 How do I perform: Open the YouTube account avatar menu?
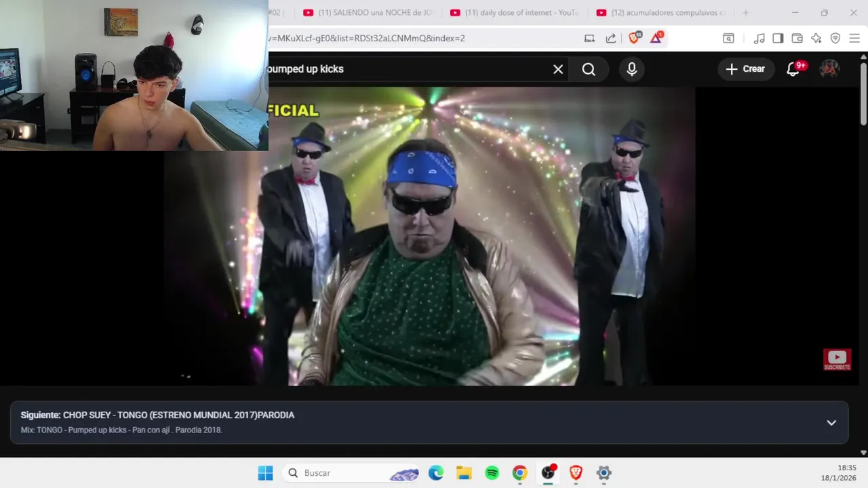coord(830,68)
